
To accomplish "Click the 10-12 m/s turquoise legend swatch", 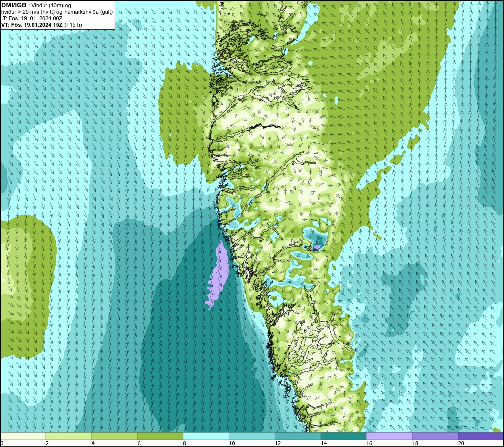I will [252, 436].
